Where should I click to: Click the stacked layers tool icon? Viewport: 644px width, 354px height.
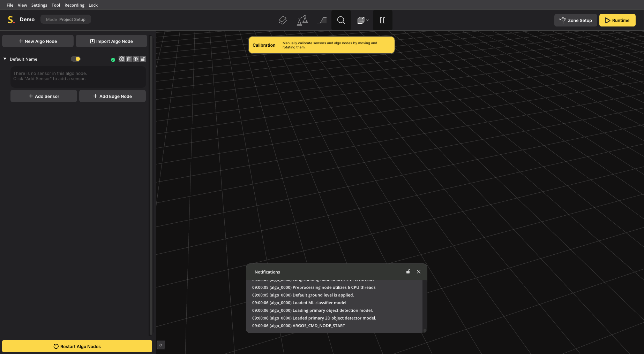(x=283, y=20)
